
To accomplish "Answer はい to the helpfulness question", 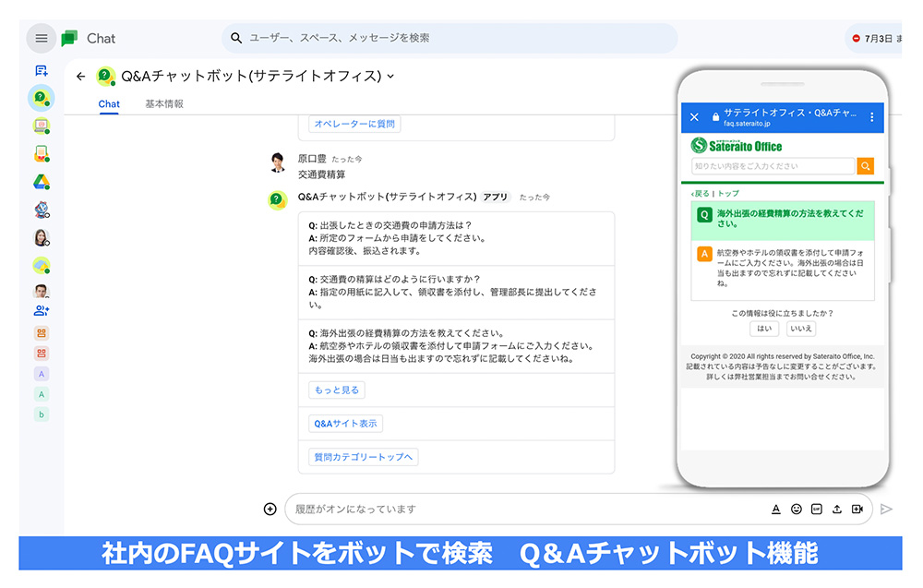I will click(764, 329).
